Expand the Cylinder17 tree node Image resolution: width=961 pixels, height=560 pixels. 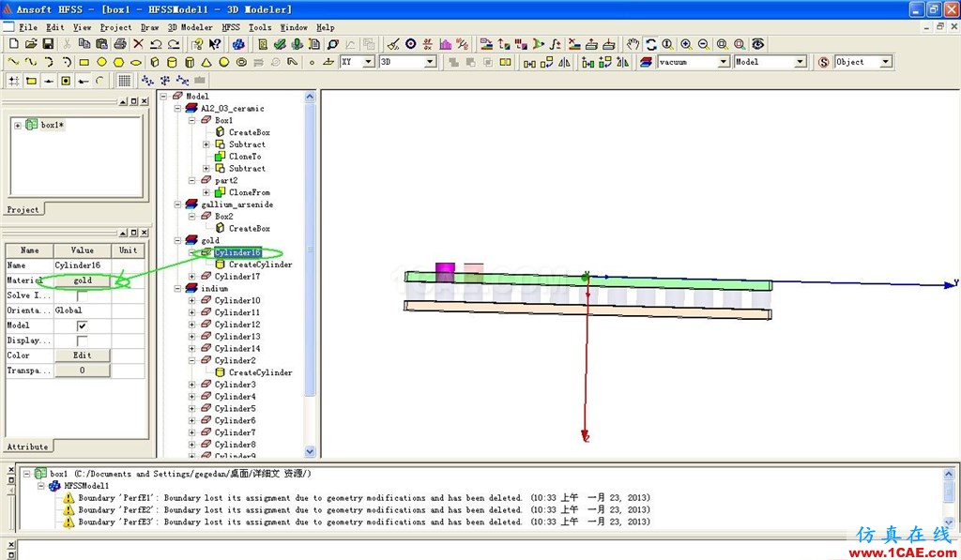[x=191, y=277]
